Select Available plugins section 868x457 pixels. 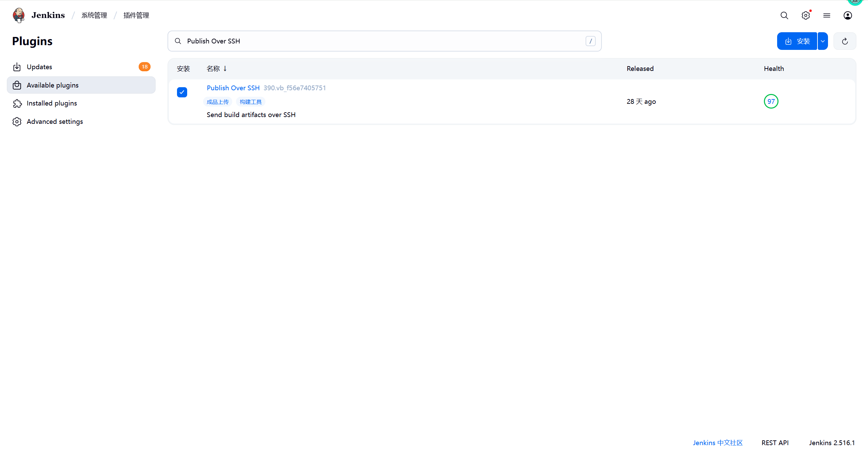point(81,85)
